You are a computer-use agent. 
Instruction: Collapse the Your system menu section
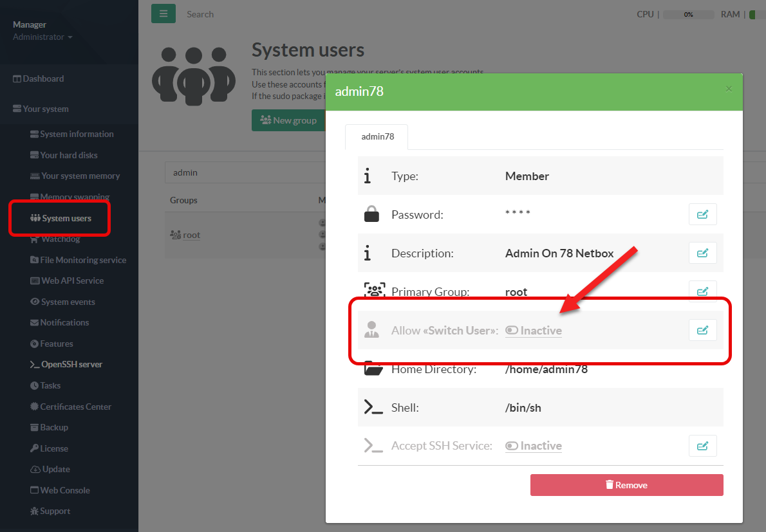click(x=45, y=109)
